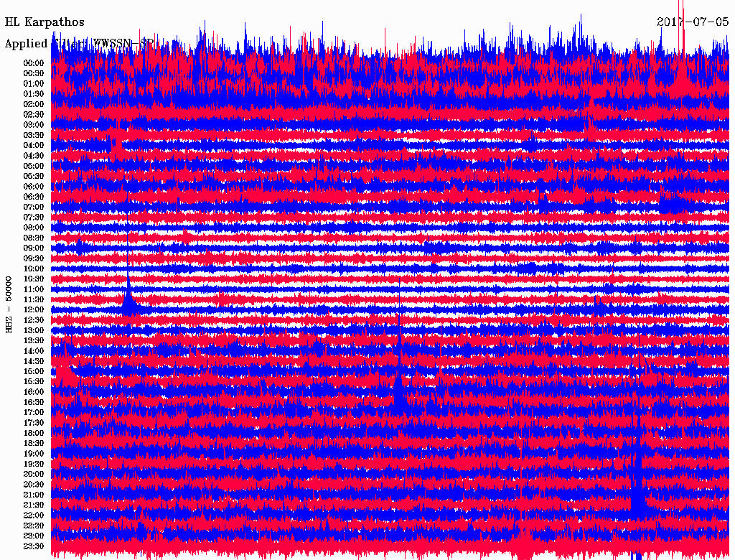Select the 18:30 time row label
This screenshot has width=735, height=560.
coord(34,443)
